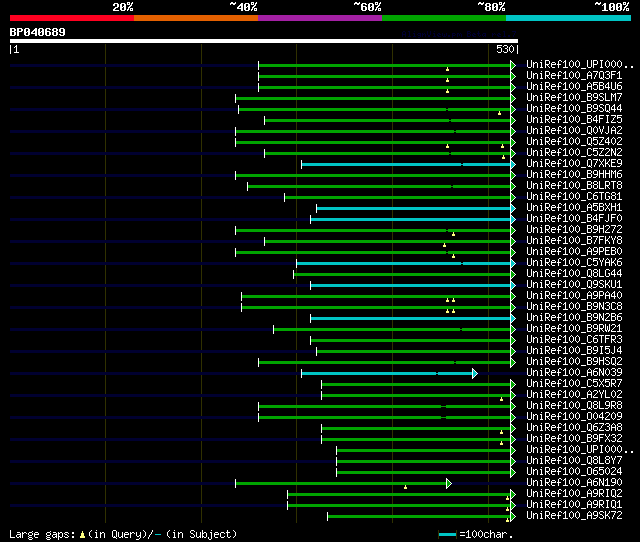Select the UniRef100_Q8LG44 label
The width and height of the screenshot is (640, 542).
pyautogui.click(x=574, y=274)
